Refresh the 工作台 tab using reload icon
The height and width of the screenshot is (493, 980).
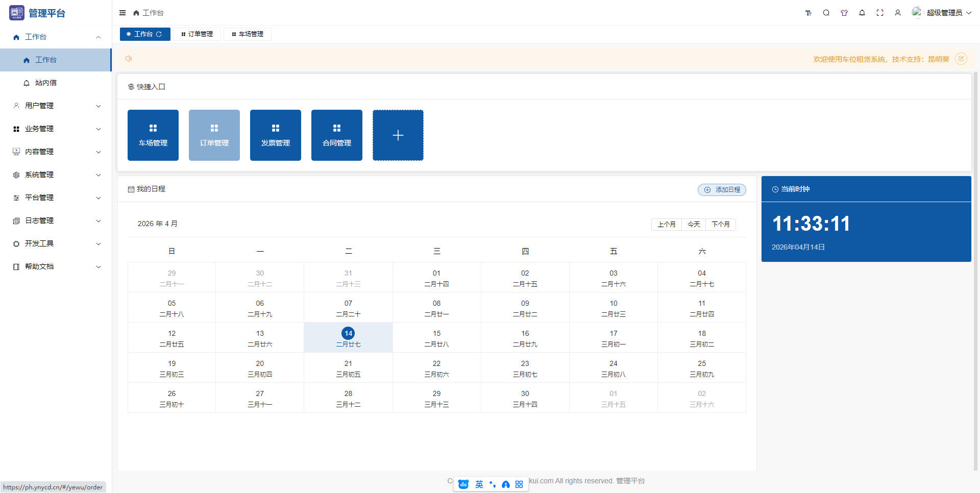point(159,34)
